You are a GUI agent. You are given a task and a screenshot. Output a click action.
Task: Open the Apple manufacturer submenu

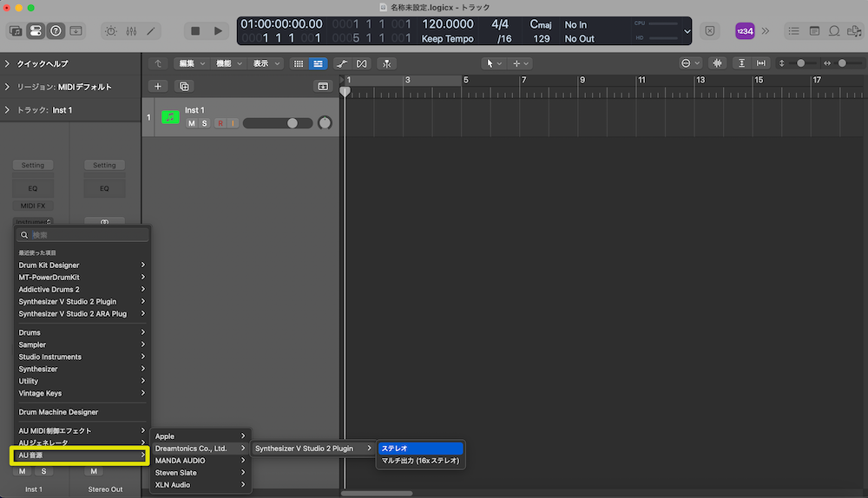pos(201,436)
